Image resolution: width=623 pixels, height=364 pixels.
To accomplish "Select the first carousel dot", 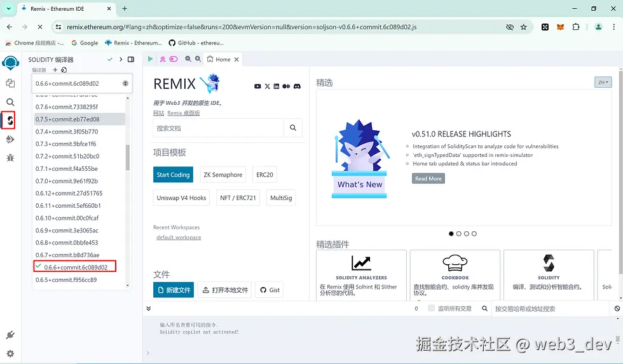I will point(451,234).
